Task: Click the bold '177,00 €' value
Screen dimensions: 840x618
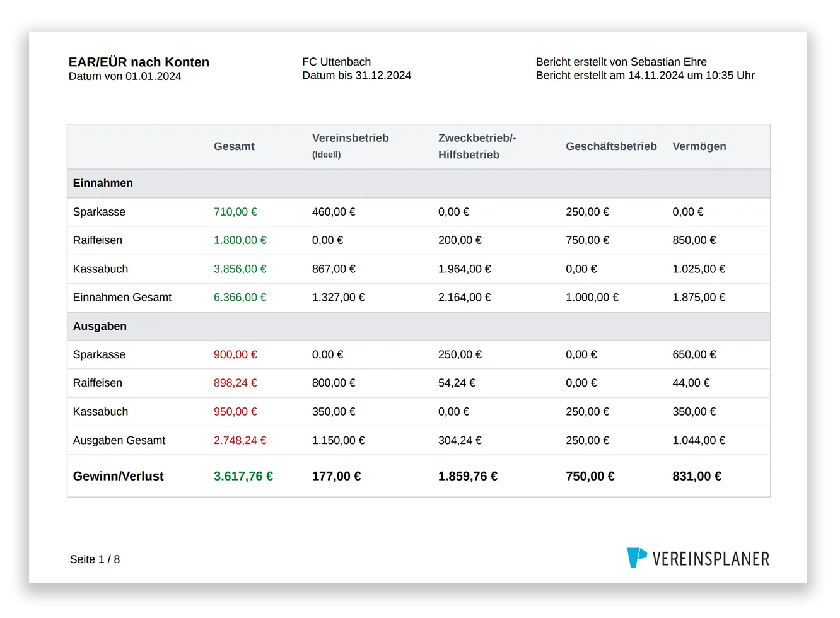Action: 336,476
